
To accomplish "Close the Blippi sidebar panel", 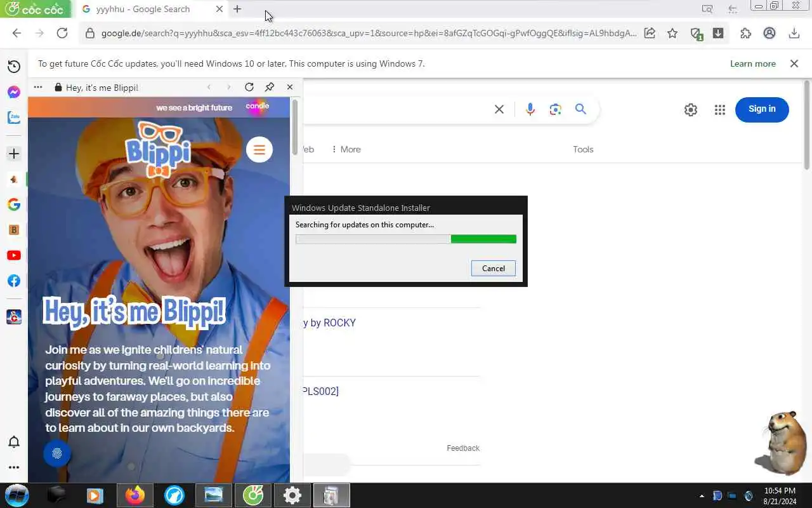I will pos(290,87).
